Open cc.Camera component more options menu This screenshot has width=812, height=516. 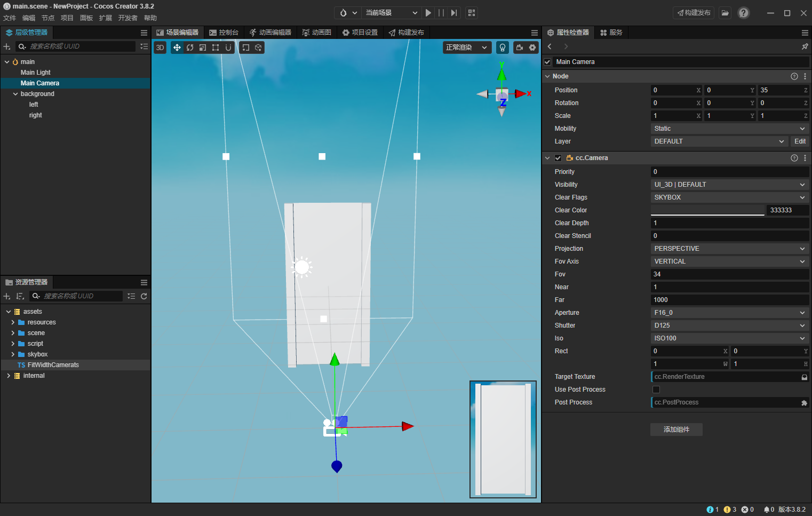805,158
